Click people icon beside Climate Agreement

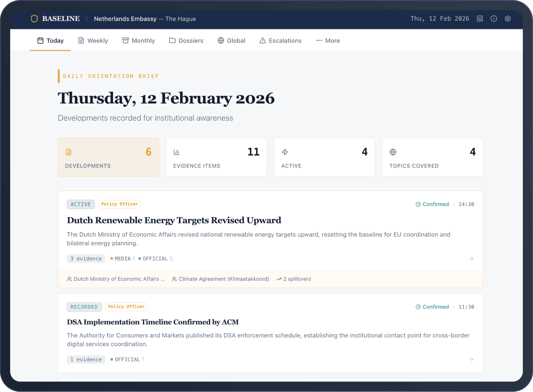174,279
